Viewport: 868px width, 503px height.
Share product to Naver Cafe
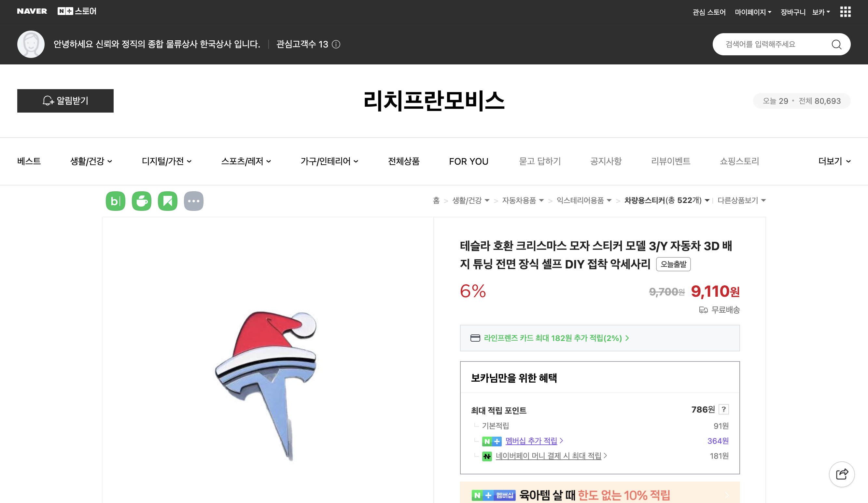pyautogui.click(x=142, y=201)
